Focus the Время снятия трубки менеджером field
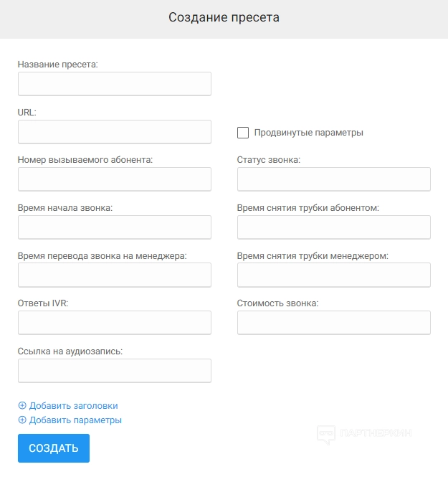 pos(333,275)
